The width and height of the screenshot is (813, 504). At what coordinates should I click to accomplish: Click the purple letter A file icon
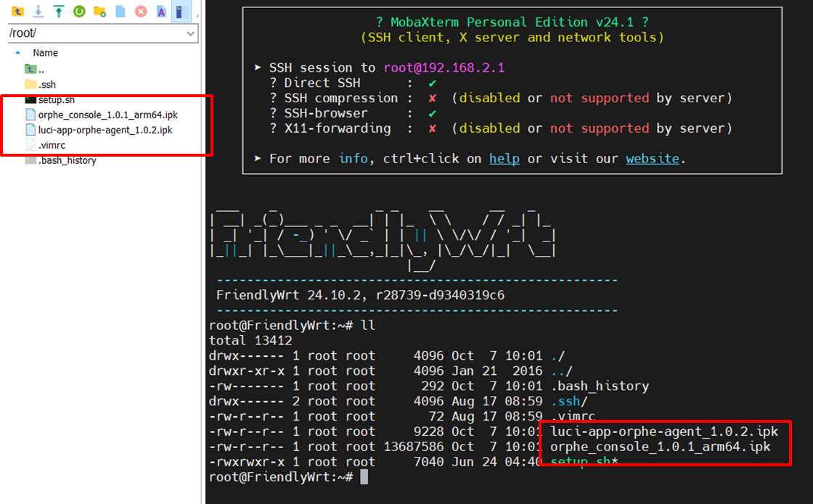[161, 11]
